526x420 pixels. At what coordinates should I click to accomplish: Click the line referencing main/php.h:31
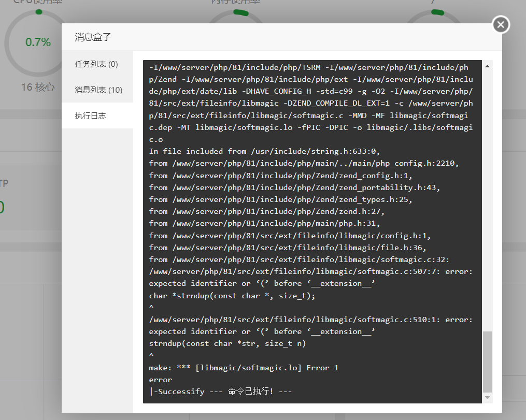tap(264, 223)
